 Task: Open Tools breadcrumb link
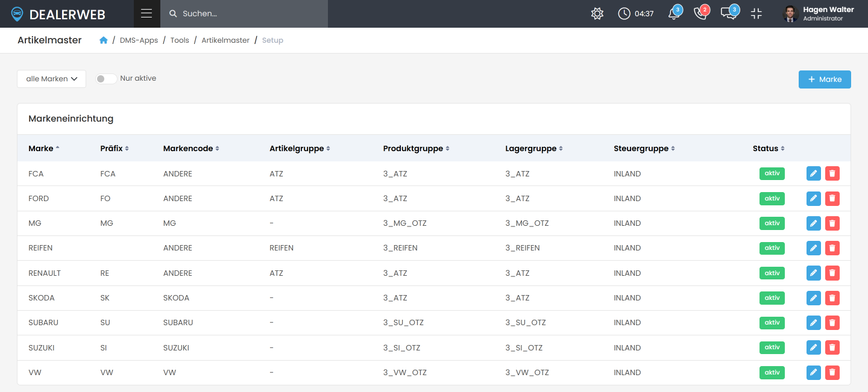[180, 40]
